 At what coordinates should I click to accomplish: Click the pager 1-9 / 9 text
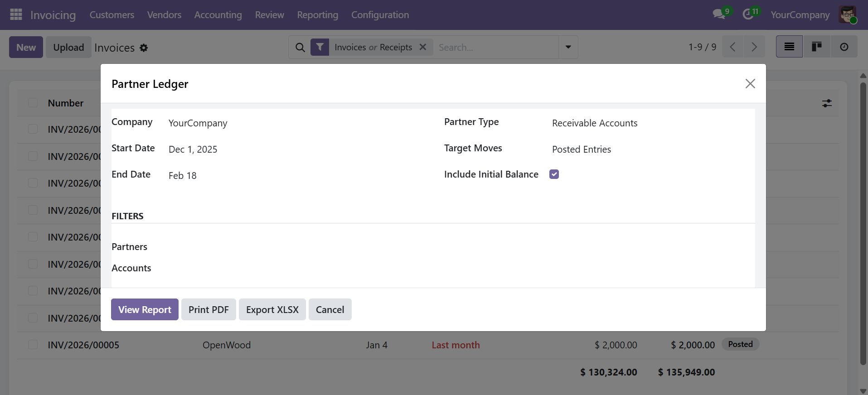click(x=702, y=47)
